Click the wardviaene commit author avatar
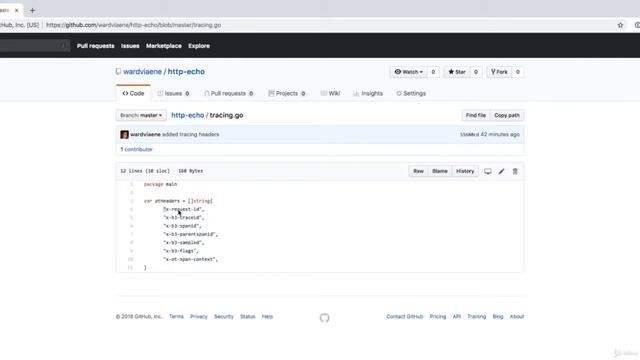This screenshot has height=360, width=640. [124, 134]
